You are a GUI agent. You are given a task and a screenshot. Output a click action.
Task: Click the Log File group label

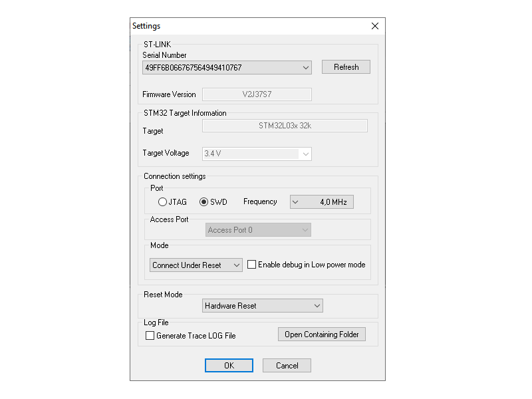(156, 323)
